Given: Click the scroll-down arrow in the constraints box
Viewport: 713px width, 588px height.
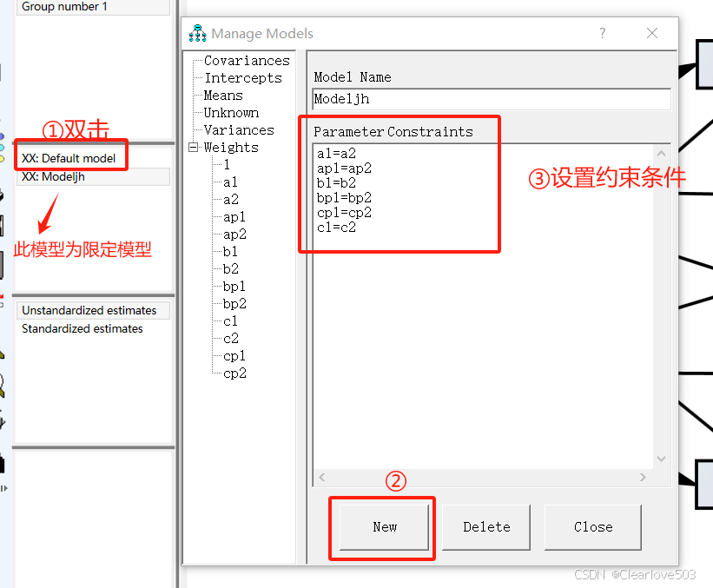Looking at the screenshot, I should tap(661, 459).
